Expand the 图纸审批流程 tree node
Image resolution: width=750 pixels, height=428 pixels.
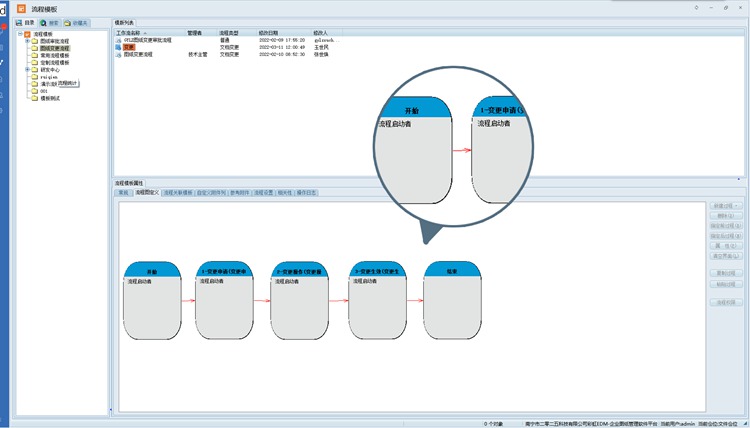27,41
